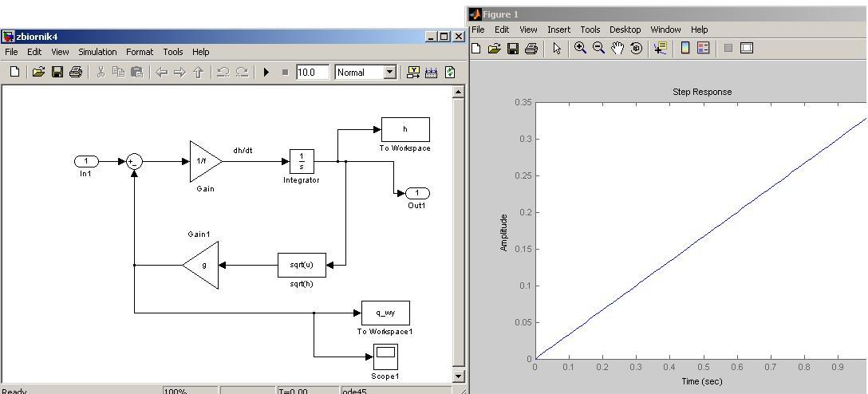
Task: Open Format menu
Action: point(140,52)
